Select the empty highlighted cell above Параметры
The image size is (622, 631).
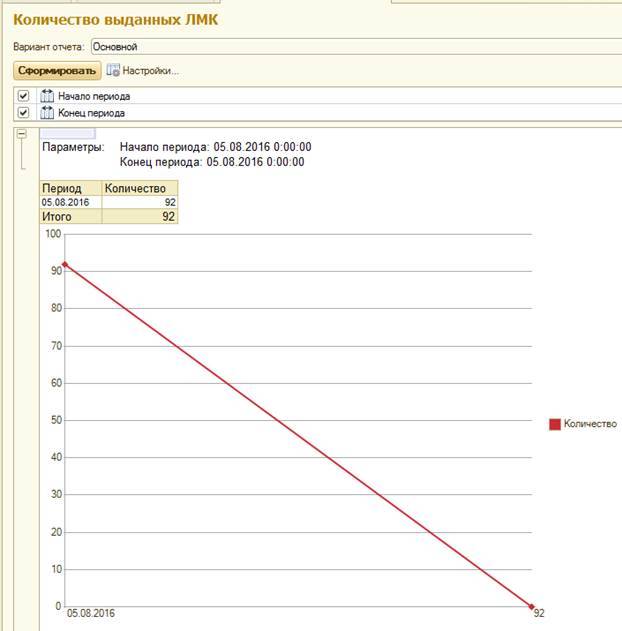[x=68, y=133]
